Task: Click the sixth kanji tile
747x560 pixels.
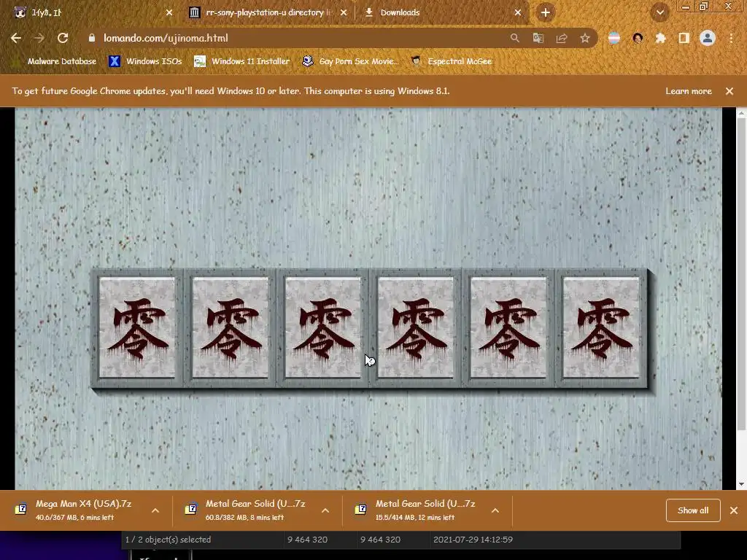Action: click(601, 328)
